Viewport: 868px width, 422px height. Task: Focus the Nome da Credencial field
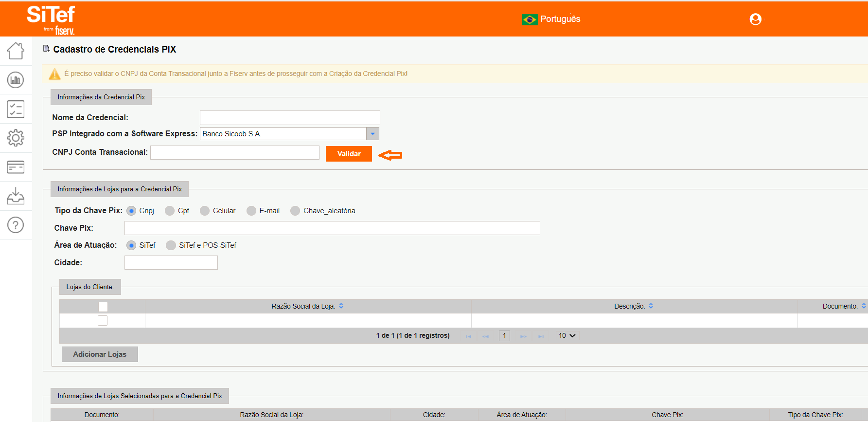coord(290,118)
